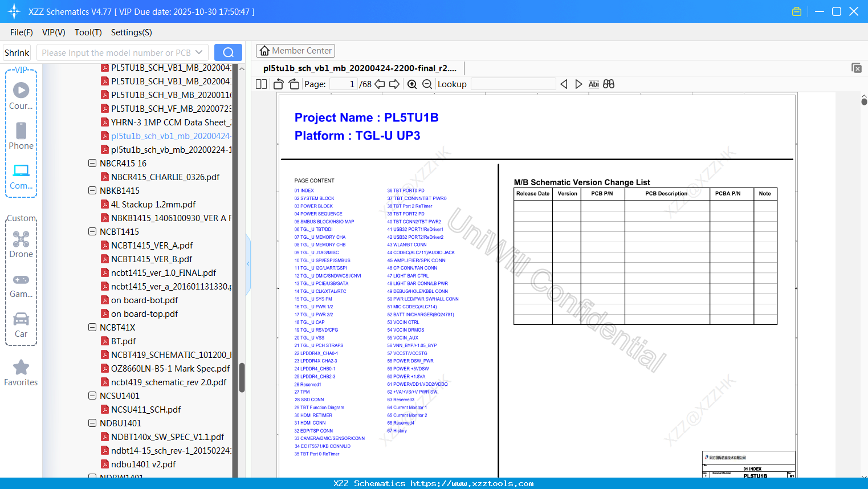Open the Car category
The width and height of the screenshot is (868, 489).
tap(21, 325)
